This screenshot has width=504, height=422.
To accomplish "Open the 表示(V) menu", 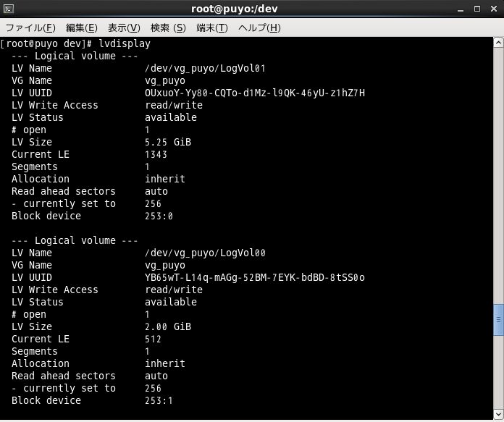I will click(124, 28).
